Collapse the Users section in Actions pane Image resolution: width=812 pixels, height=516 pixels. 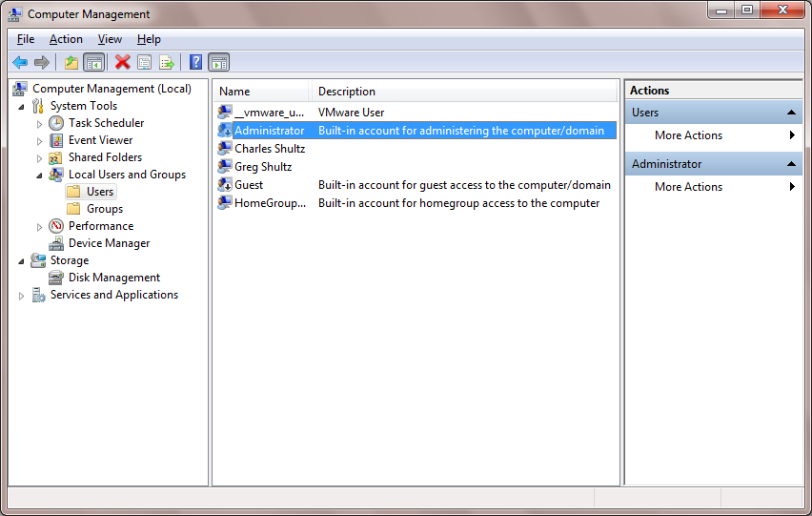[791, 113]
